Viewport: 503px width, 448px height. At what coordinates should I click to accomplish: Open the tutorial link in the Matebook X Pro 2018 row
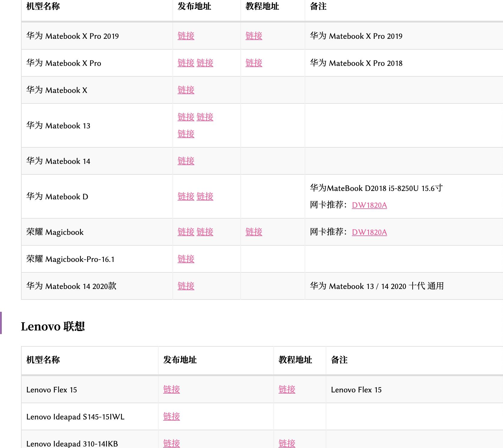tap(254, 63)
